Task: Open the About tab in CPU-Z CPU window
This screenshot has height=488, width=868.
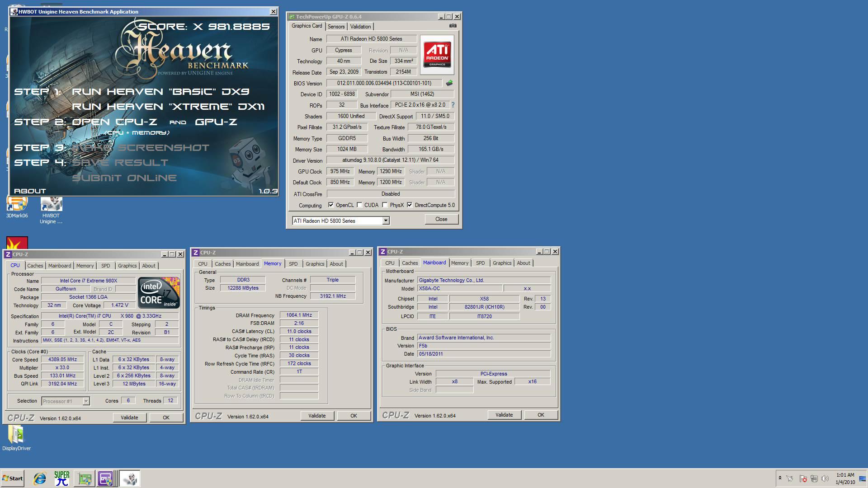Action: (x=149, y=266)
